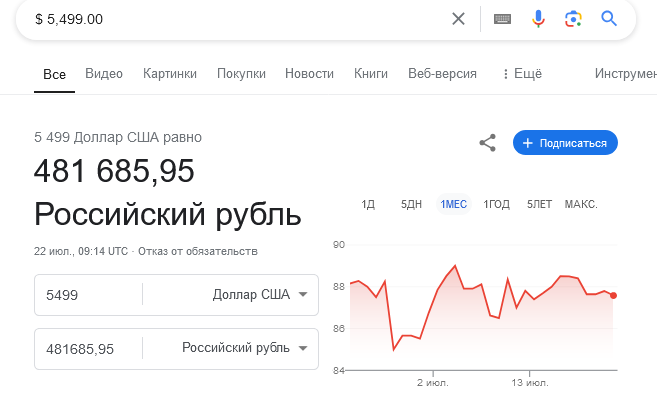Viewport: 657px width, 409px height.
Task: Open the Покупки tab
Action: 241,74
